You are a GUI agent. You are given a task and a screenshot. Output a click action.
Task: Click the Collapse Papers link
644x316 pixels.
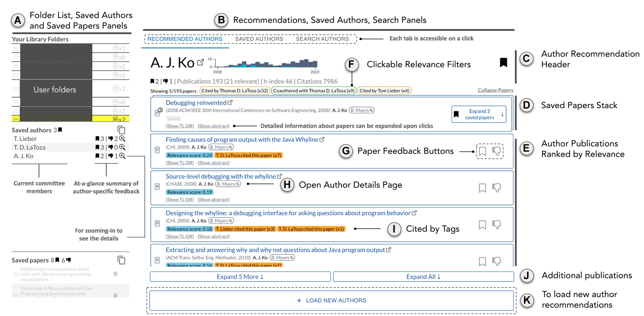(x=495, y=91)
